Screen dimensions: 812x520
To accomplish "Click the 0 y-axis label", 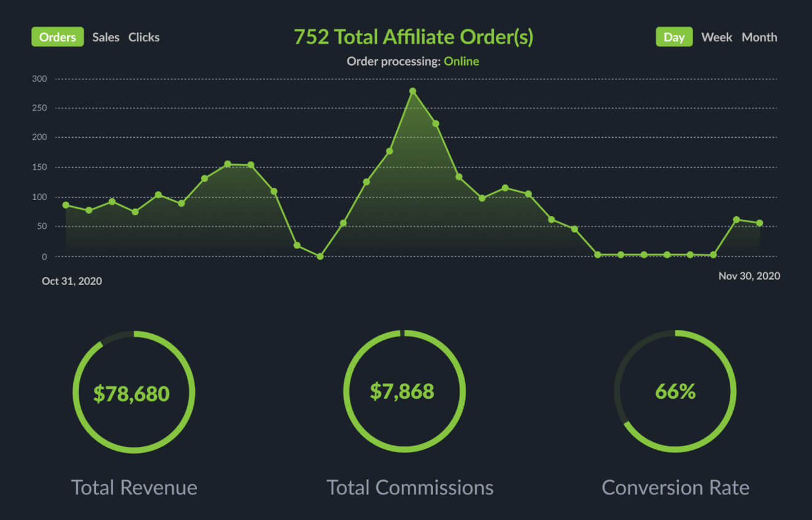I will click(x=44, y=257).
